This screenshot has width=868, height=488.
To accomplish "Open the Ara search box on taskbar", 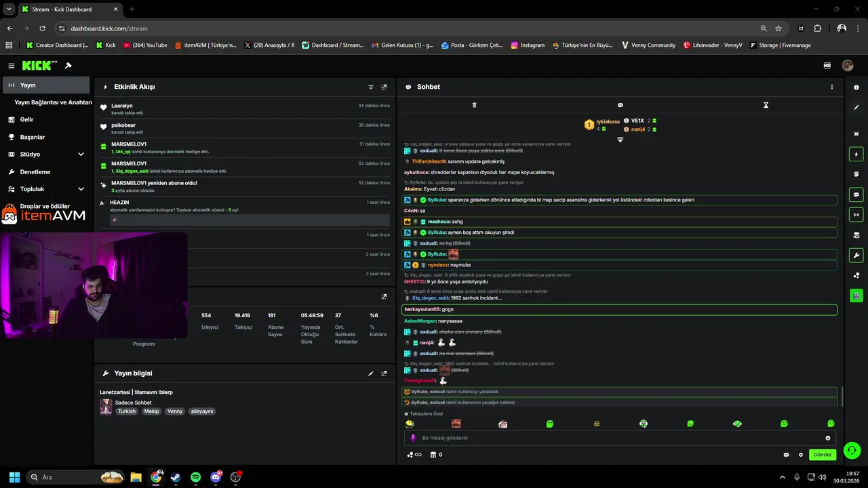I will (77, 477).
